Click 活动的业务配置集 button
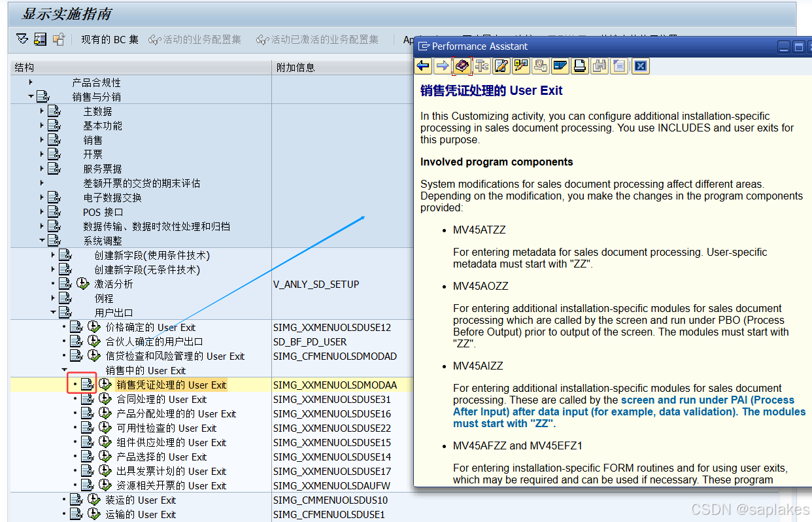 [x=195, y=39]
